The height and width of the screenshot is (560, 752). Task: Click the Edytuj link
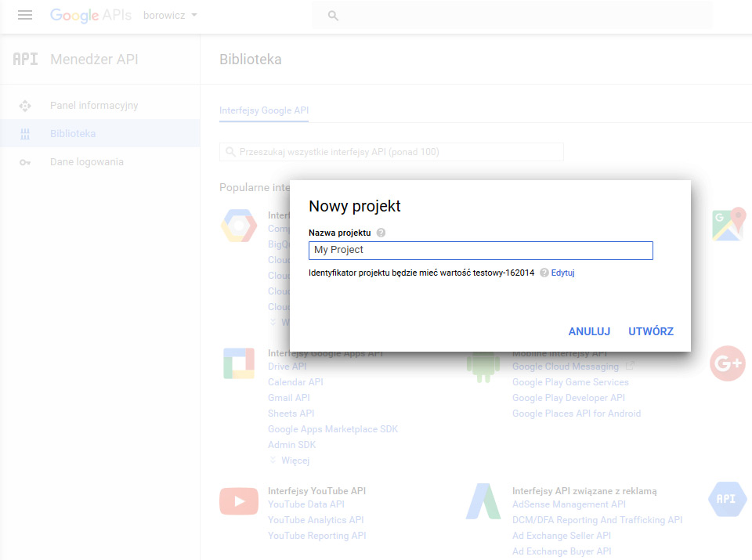coord(562,273)
